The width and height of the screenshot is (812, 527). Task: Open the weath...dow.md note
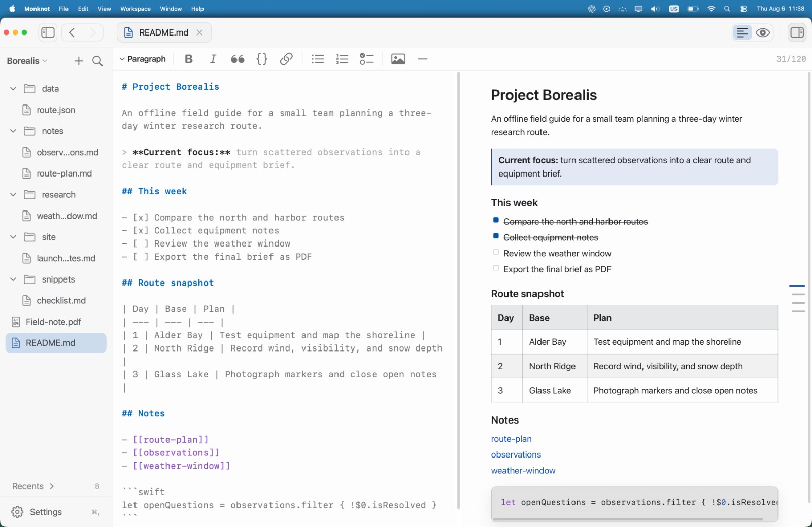[x=56, y=216]
